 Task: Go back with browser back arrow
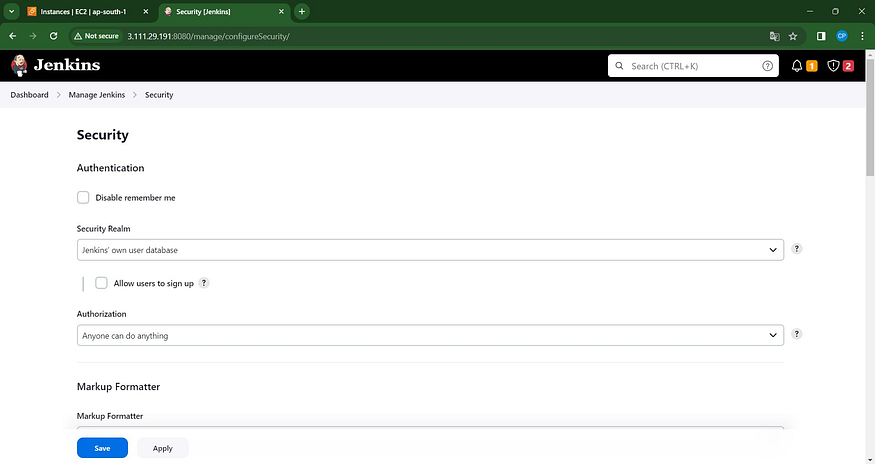coord(12,36)
